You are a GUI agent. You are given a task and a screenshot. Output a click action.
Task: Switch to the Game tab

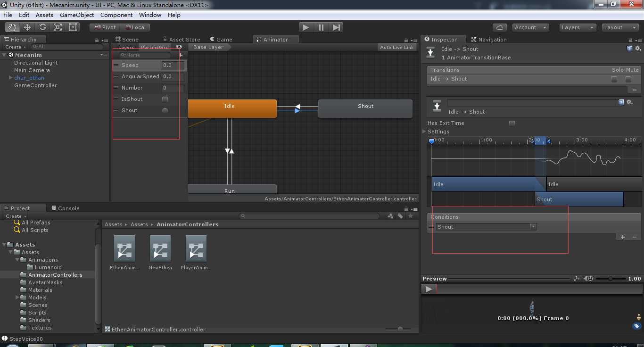221,40
